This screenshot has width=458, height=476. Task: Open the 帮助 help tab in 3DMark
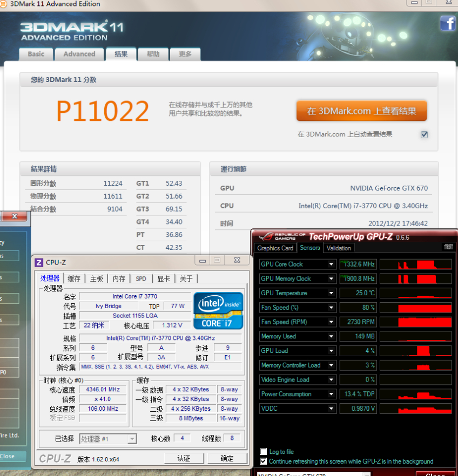coord(153,54)
